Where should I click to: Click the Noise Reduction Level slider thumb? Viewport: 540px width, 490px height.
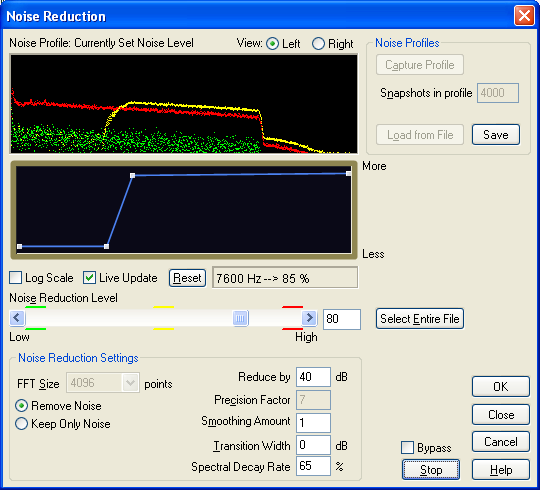point(240,318)
